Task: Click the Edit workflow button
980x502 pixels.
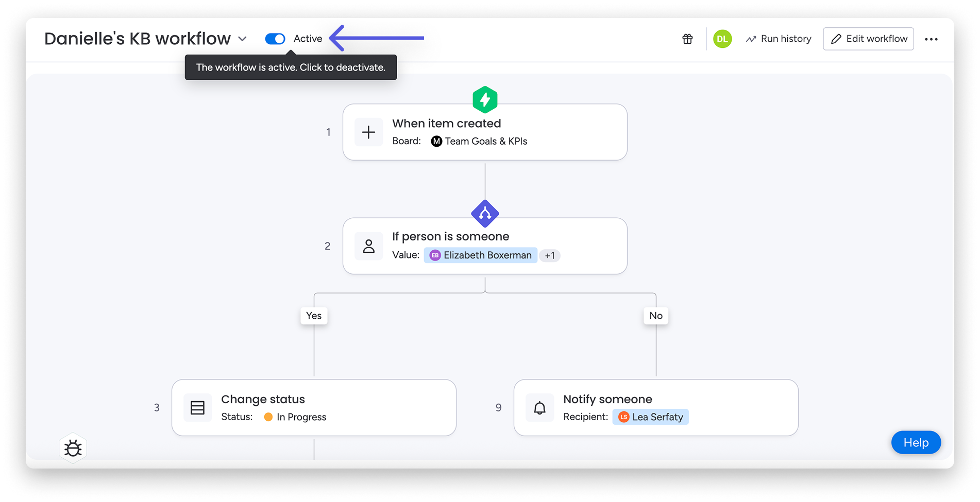Action: point(868,39)
